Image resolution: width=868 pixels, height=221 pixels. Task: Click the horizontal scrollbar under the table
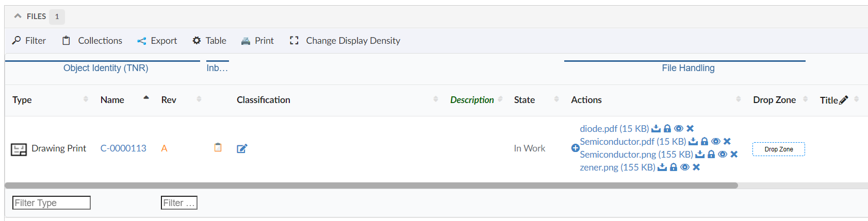[371, 185]
